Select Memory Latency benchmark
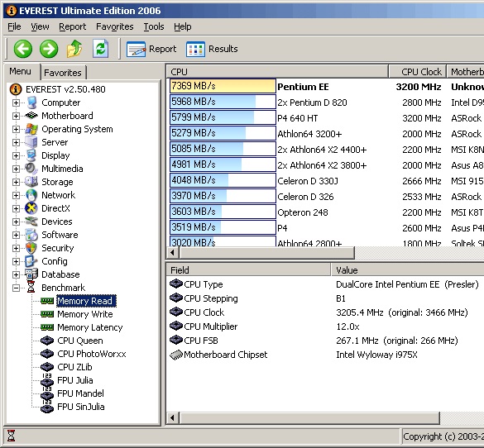Image resolution: width=484 pixels, height=448 pixels. point(90,327)
